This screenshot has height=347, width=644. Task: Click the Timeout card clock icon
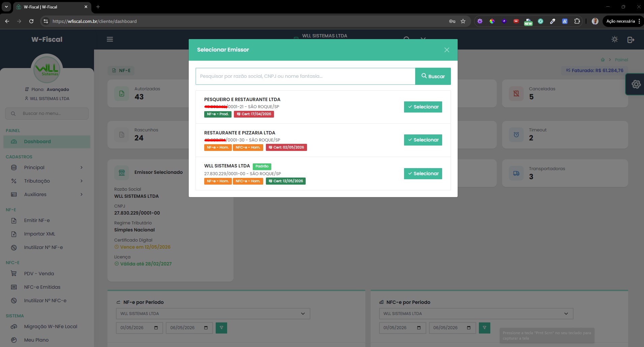(516, 135)
